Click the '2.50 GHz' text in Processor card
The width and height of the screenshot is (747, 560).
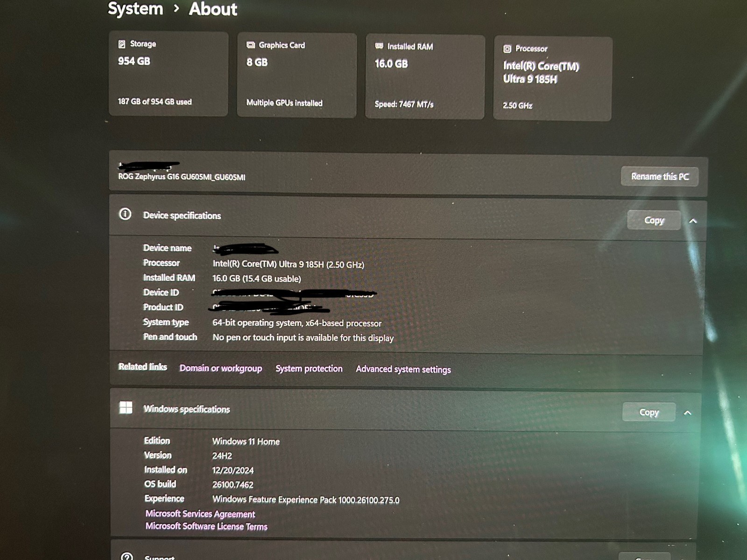pyautogui.click(x=518, y=105)
